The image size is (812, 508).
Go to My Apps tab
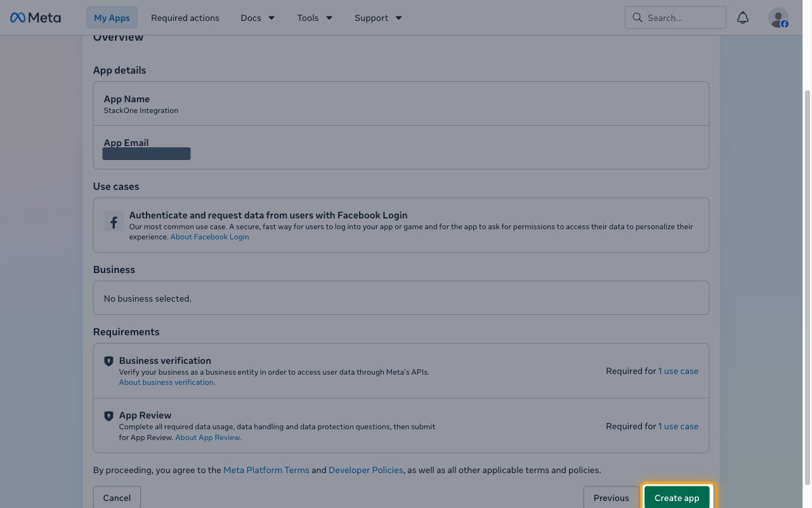[112, 18]
